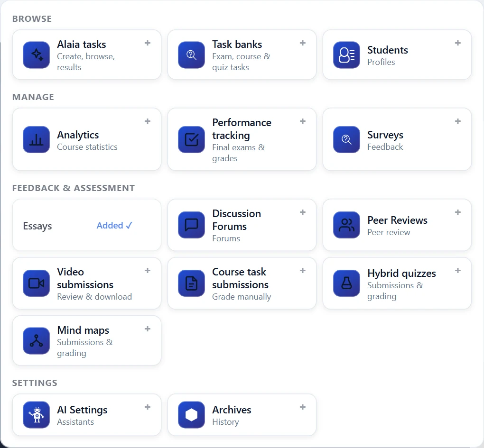Add Alaia tasks with its plus icon

pyautogui.click(x=148, y=43)
